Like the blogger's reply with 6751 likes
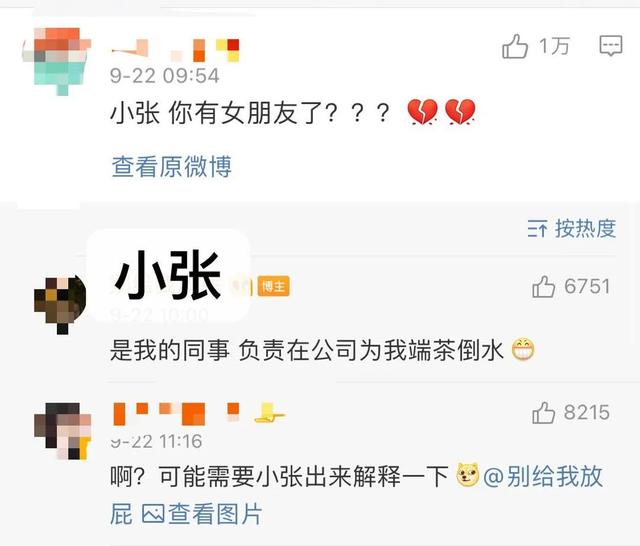Image resolution: width=640 pixels, height=546 pixels. point(543,286)
